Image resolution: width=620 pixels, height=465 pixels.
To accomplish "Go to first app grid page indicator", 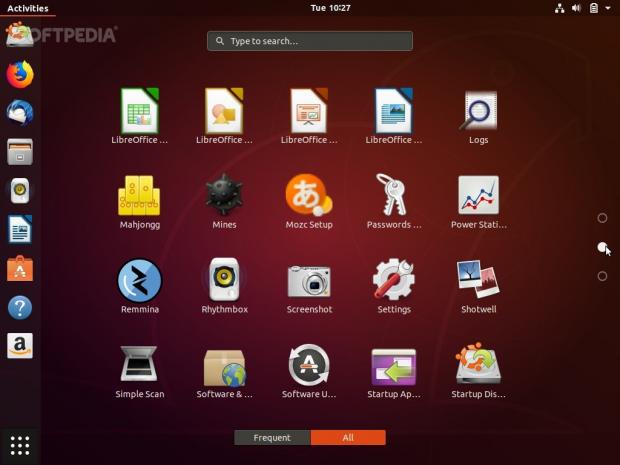I will coord(602,218).
